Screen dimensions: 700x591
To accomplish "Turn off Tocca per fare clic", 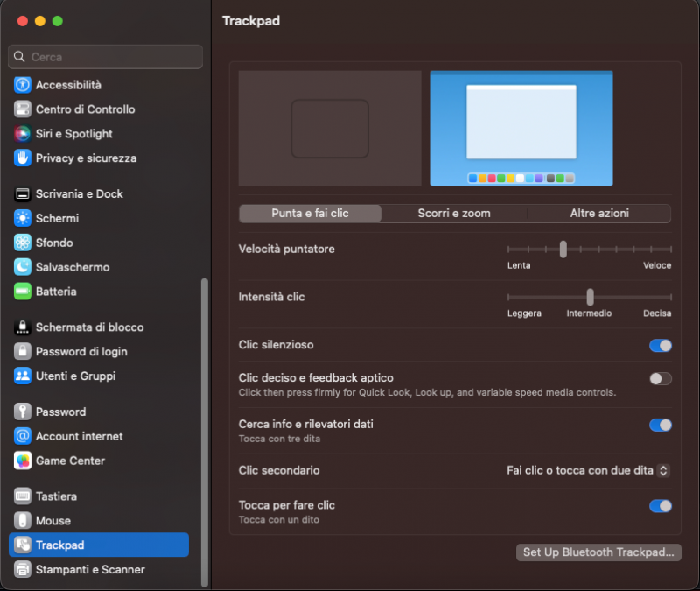I will click(661, 506).
